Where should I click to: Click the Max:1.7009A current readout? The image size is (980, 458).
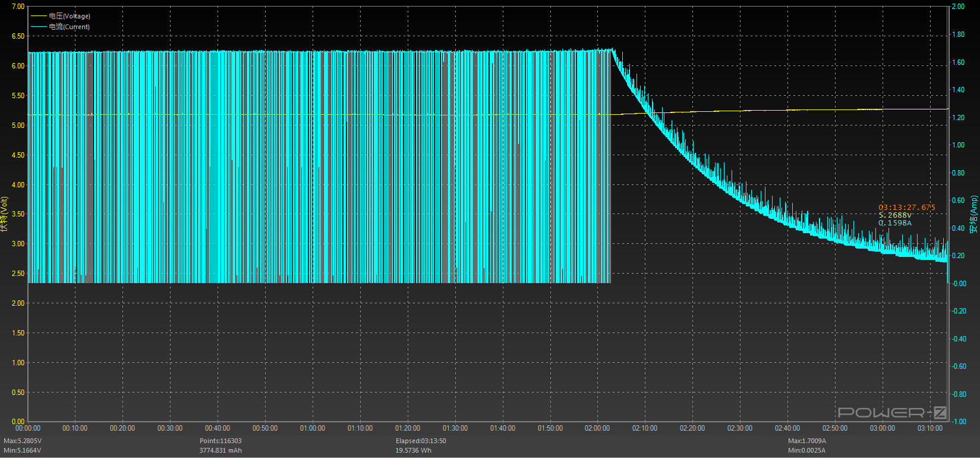pos(807,441)
